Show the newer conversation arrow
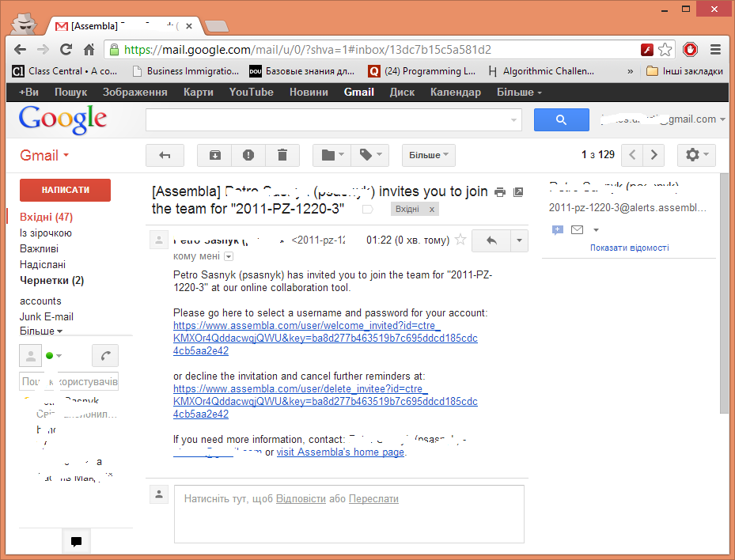The height and width of the screenshot is (560, 735). 632,155
